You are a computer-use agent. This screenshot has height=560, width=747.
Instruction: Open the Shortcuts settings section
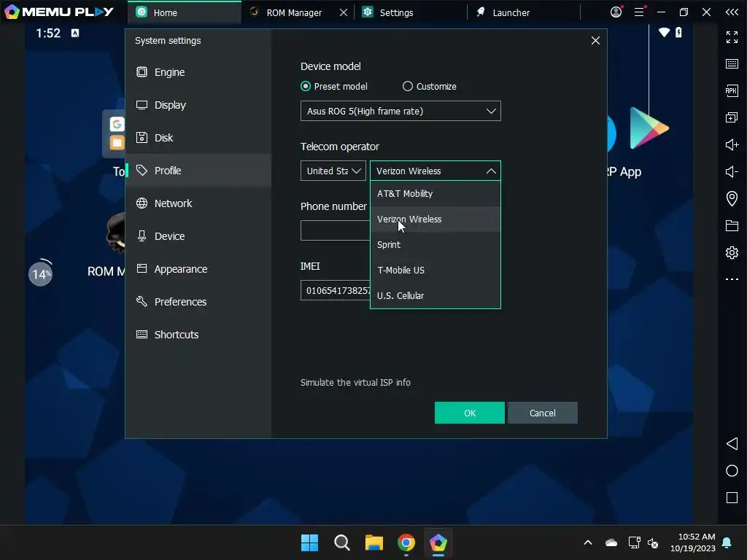pos(198,335)
